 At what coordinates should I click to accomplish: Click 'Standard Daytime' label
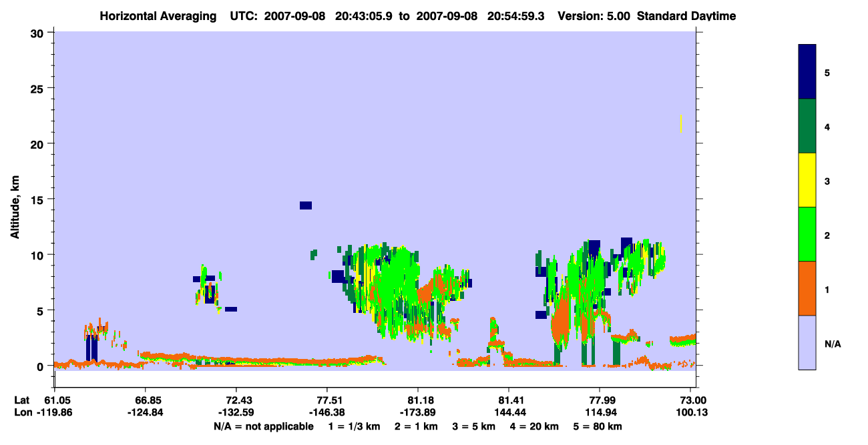coord(686,15)
